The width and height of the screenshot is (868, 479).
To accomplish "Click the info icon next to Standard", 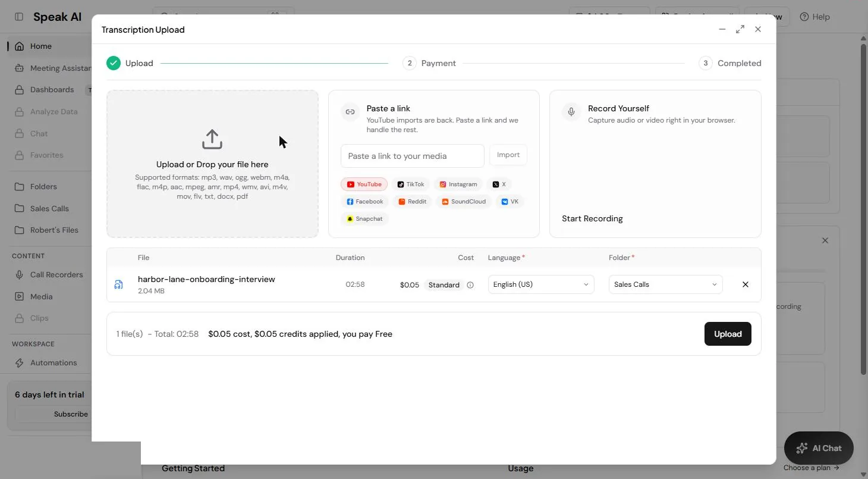I will 470,285.
